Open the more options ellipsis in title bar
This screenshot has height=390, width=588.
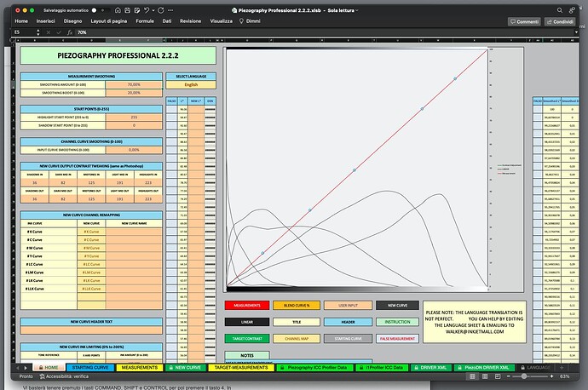click(x=170, y=10)
